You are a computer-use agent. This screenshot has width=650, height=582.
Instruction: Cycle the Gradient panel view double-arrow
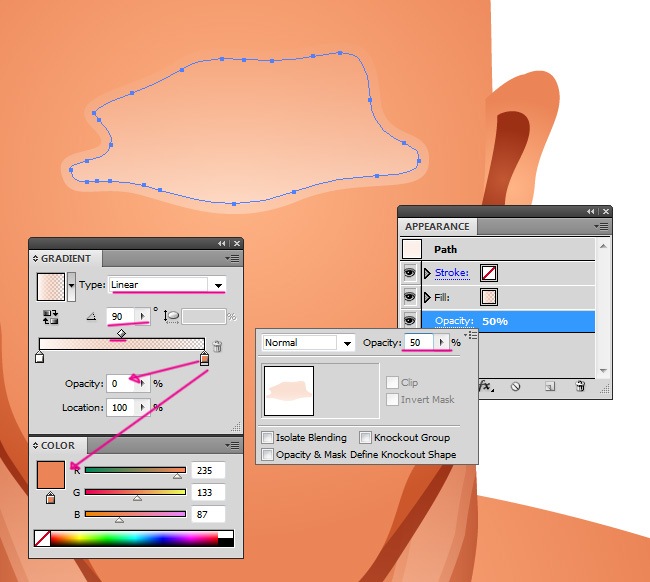(x=35, y=259)
